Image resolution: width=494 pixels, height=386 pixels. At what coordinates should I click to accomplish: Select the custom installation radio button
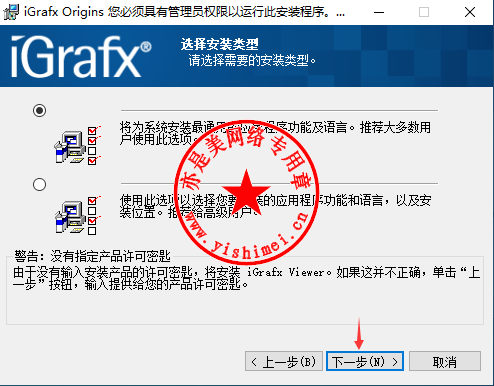pos(39,184)
